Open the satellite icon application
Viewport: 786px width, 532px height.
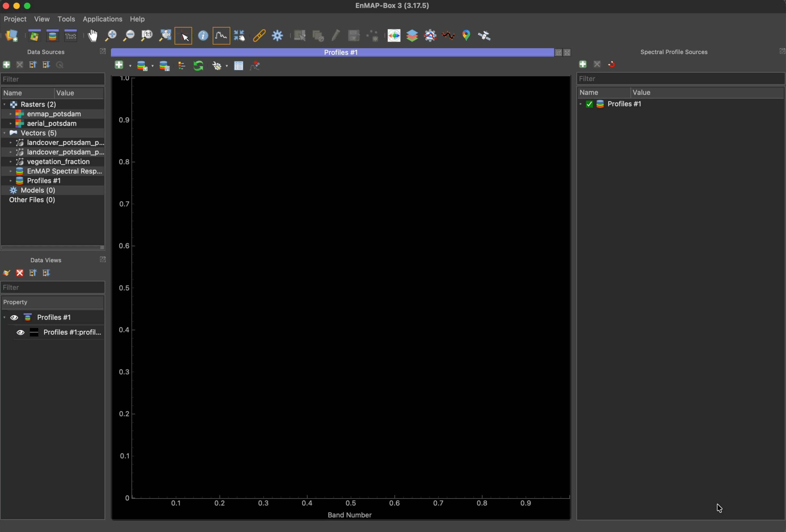tap(484, 36)
